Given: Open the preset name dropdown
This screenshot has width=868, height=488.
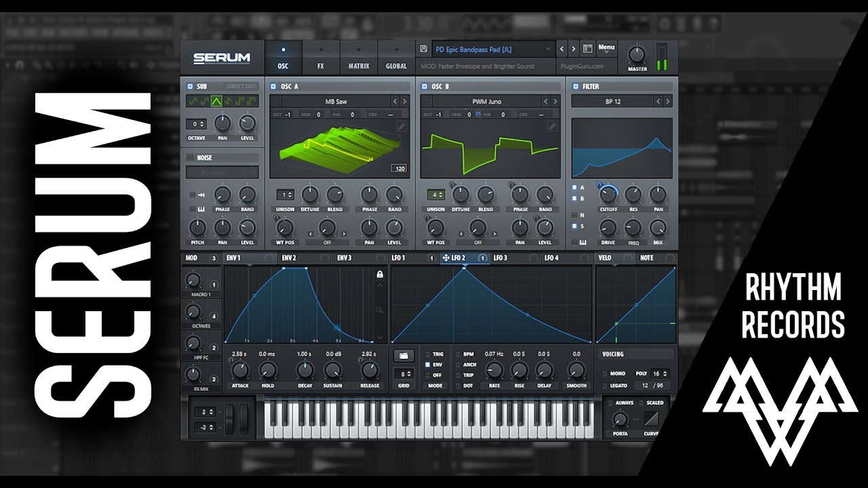Looking at the screenshot, I should pyautogui.click(x=492, y=49).
